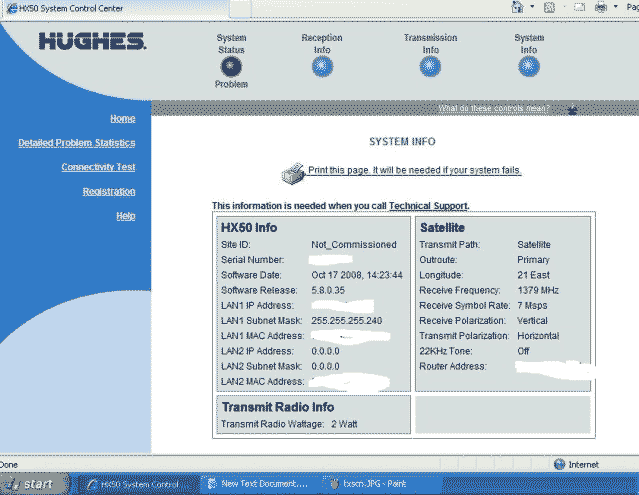Click the Technical Support link
This screenshot has width=639, height=495.
click(x=428, y=206)
